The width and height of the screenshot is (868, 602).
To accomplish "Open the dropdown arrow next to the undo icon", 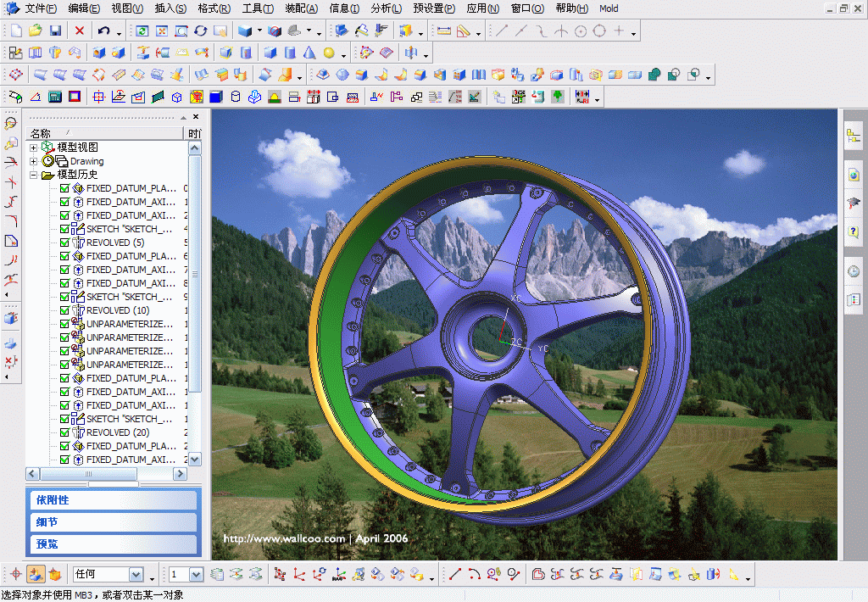I will [119, 34].
